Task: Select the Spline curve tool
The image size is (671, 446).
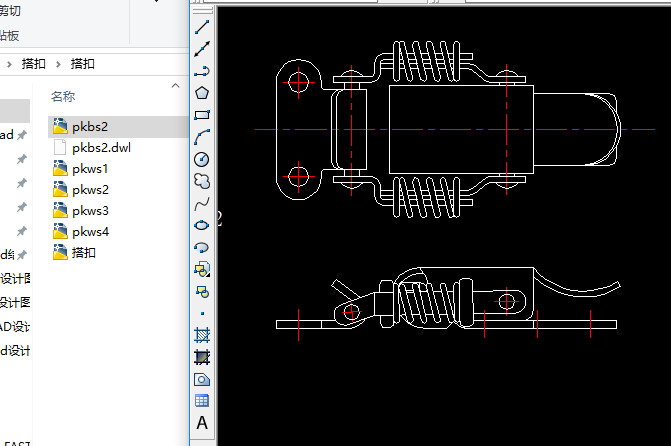Action: (202, 203)
